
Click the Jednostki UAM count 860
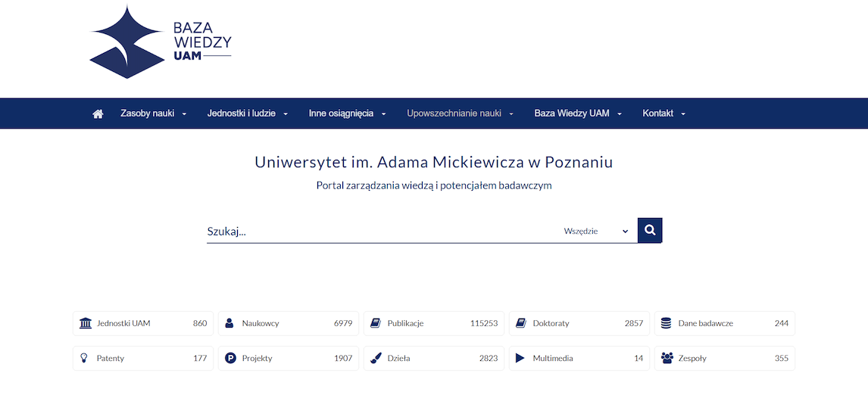click(200, 324)
